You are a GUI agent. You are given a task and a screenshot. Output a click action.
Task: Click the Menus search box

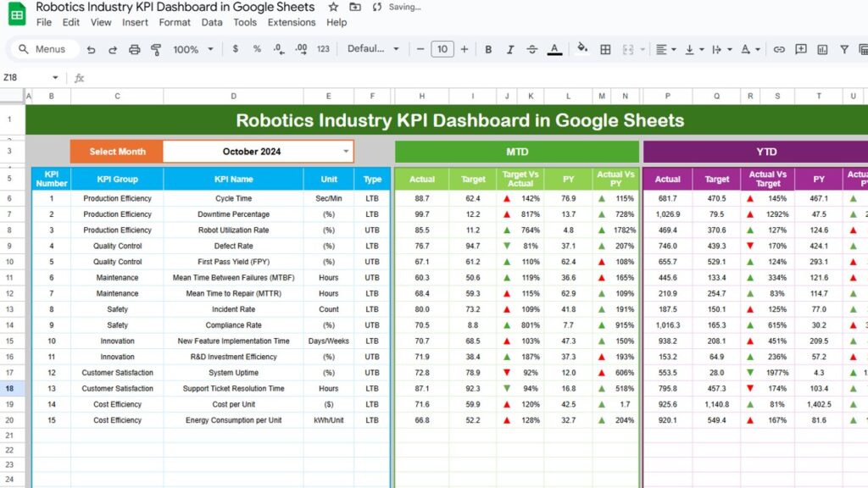44,49
